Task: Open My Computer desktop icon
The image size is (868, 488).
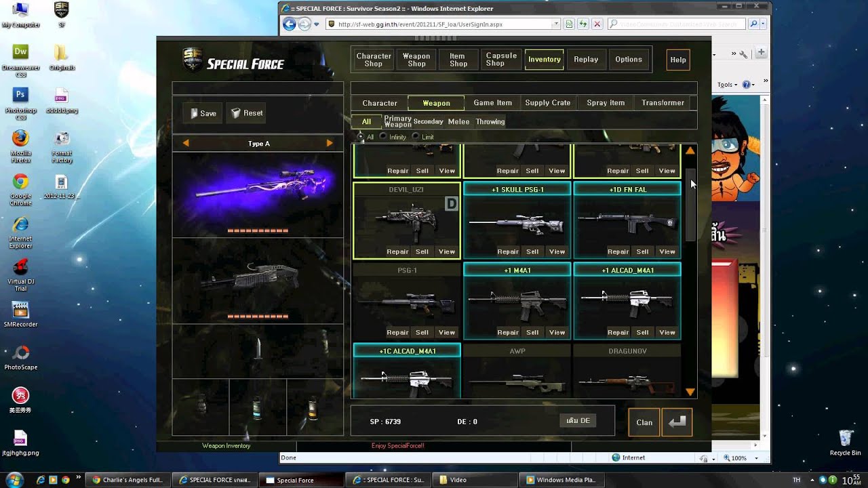Action: tap(20, 15)
